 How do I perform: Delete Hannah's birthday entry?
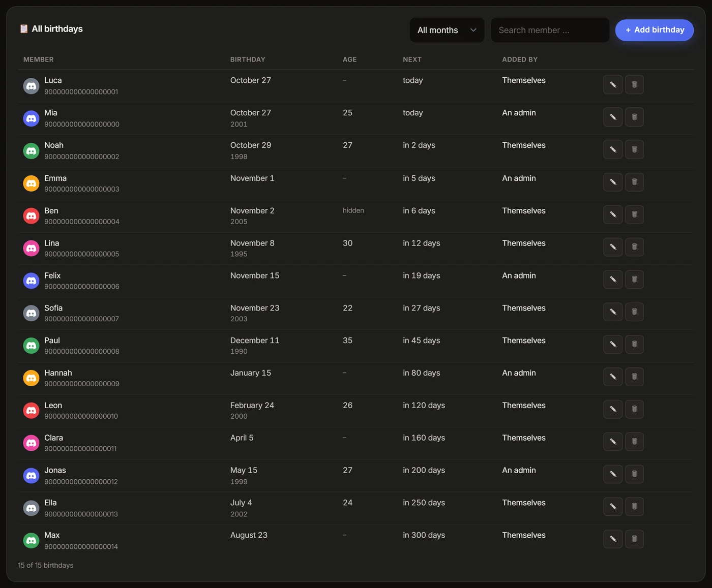tap(634, 377)
